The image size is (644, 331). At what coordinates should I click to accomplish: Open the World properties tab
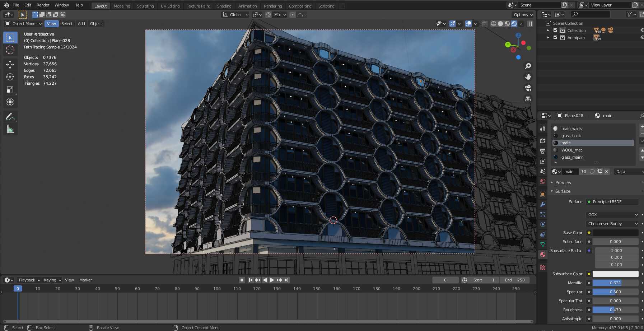tap(543, 181)
